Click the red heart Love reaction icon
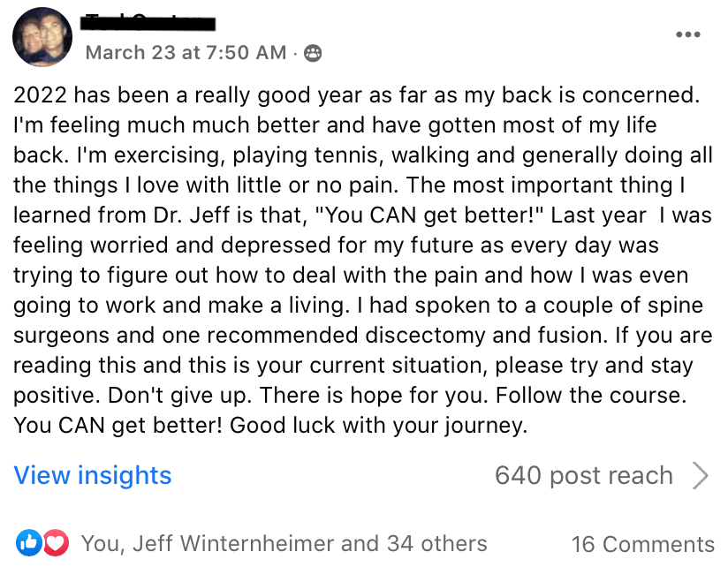The height and width of the screenshot is (567, 728). point(57,542)
